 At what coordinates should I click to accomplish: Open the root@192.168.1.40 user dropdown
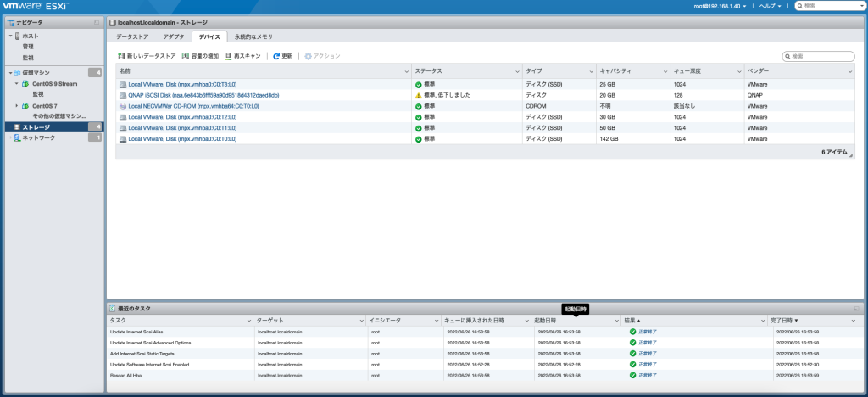pos(720,6)
